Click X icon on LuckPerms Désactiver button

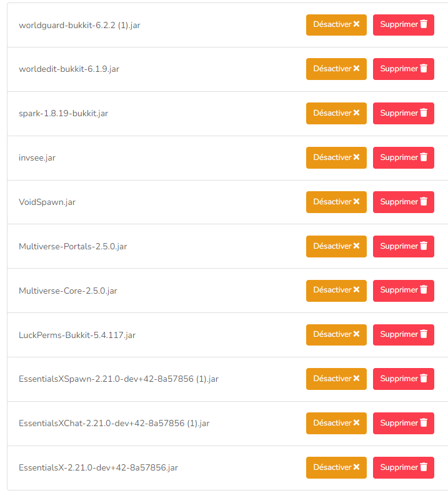(356, 334)
